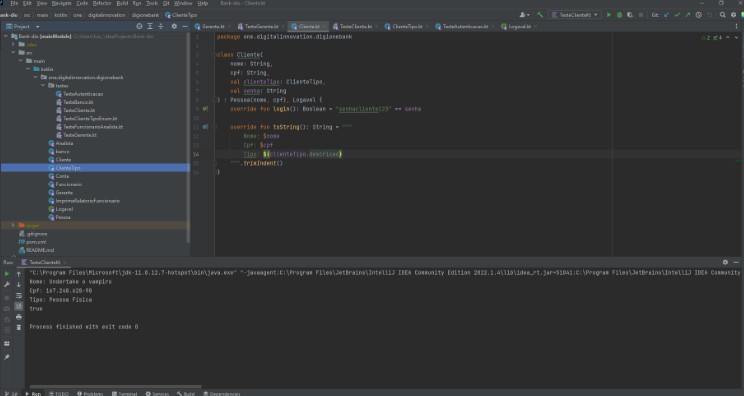
Task: Expand the .idea folder node
Action: [13, 45]
